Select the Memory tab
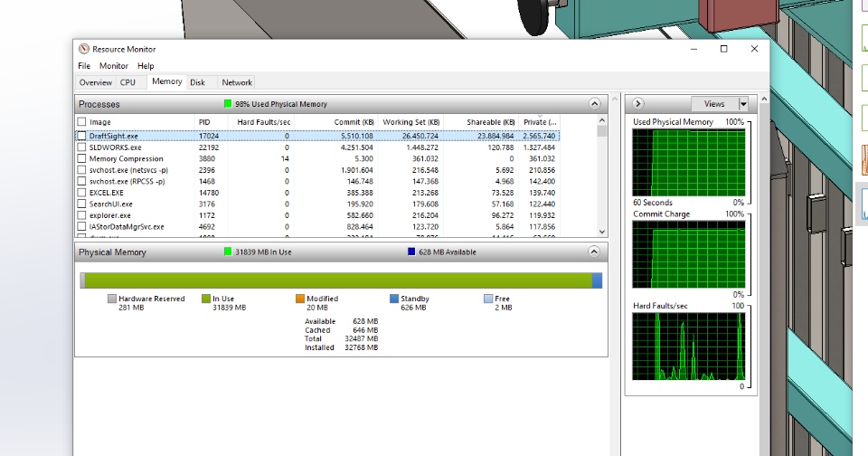 pos(166,81)
